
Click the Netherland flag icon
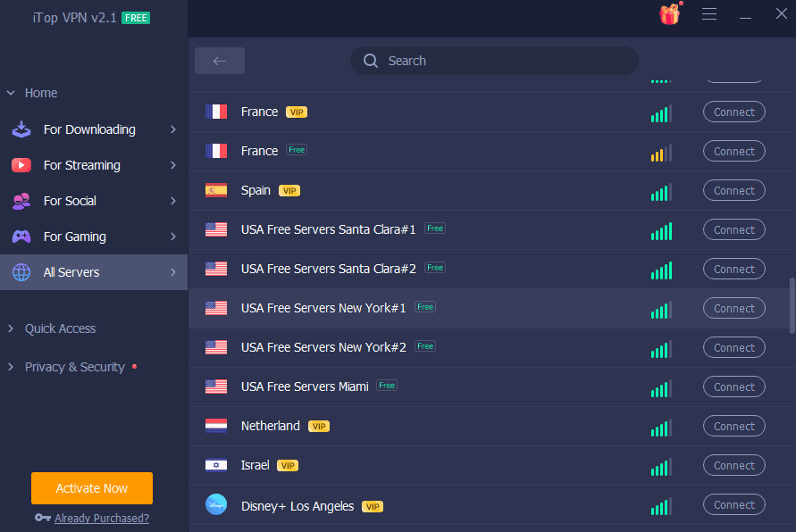tap(216, 426)
